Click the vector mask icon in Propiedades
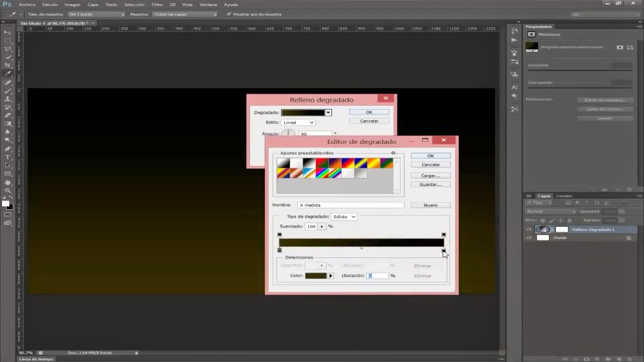 [x=630, y=47]
